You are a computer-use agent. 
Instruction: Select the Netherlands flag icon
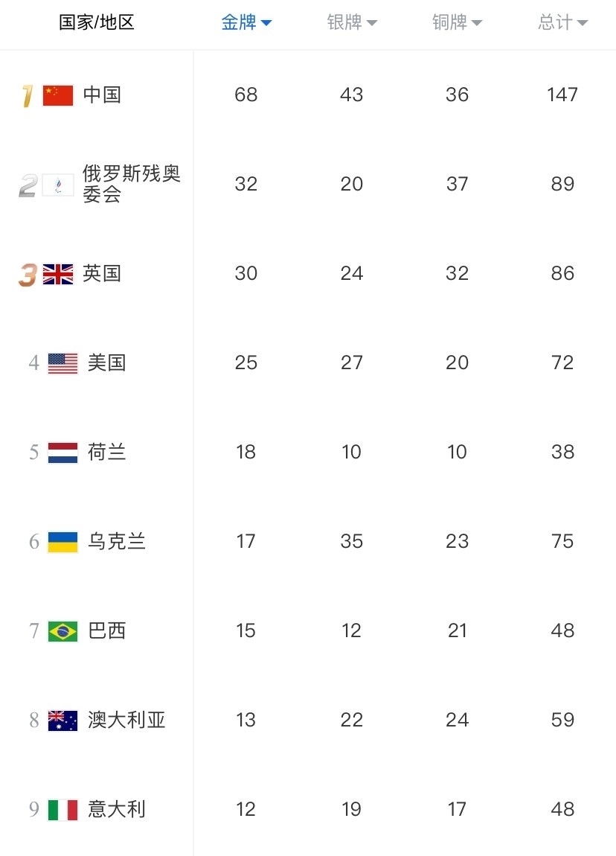point(62,453)
